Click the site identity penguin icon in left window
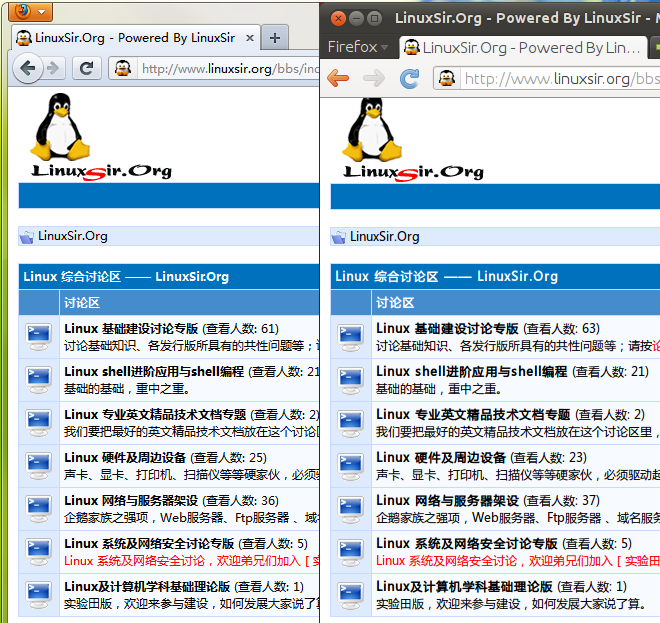660x623 pixels. pyautogui.click(x=123, y=68)
